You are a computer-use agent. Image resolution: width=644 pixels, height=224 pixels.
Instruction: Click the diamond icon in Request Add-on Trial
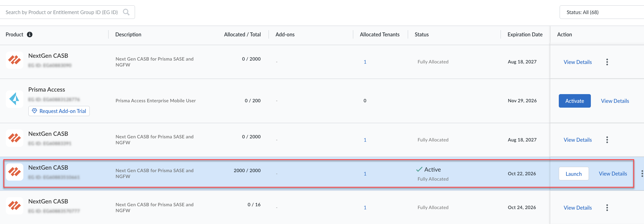tap(34, 111)
